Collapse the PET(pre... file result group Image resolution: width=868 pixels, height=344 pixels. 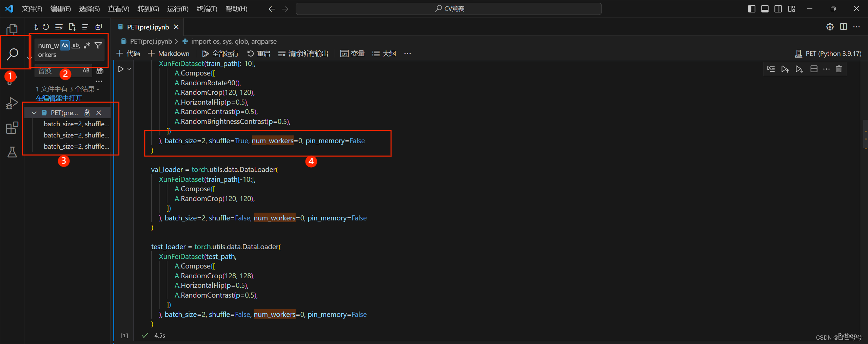coord(34,113)
